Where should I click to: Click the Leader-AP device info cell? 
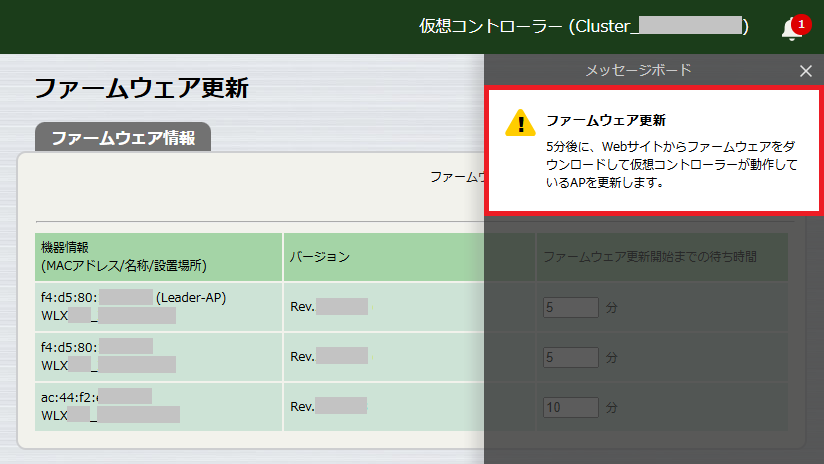tap(159, 307)
